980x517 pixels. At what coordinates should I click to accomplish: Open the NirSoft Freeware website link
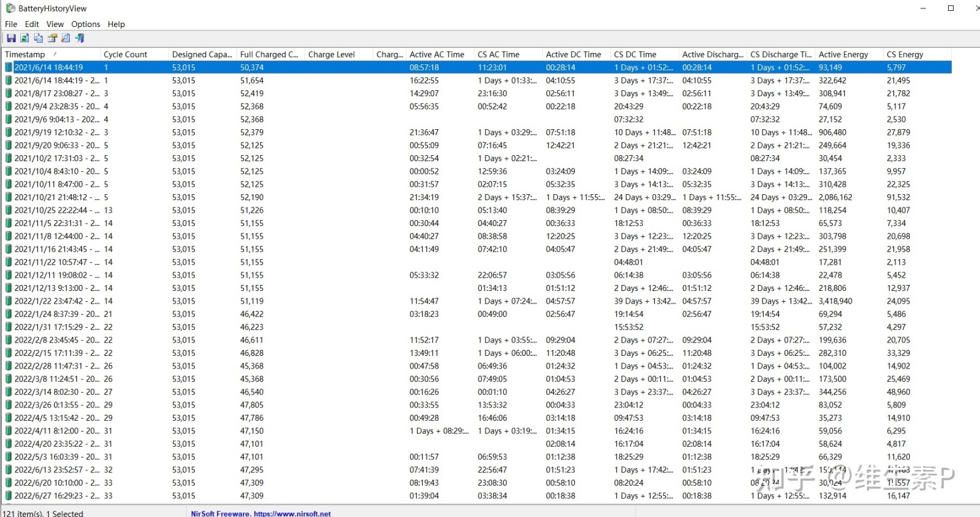coord(261,513)
